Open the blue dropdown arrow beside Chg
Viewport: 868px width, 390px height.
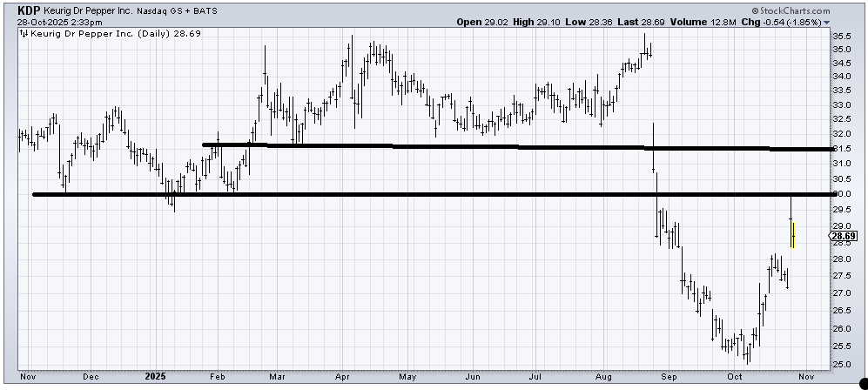826,22
